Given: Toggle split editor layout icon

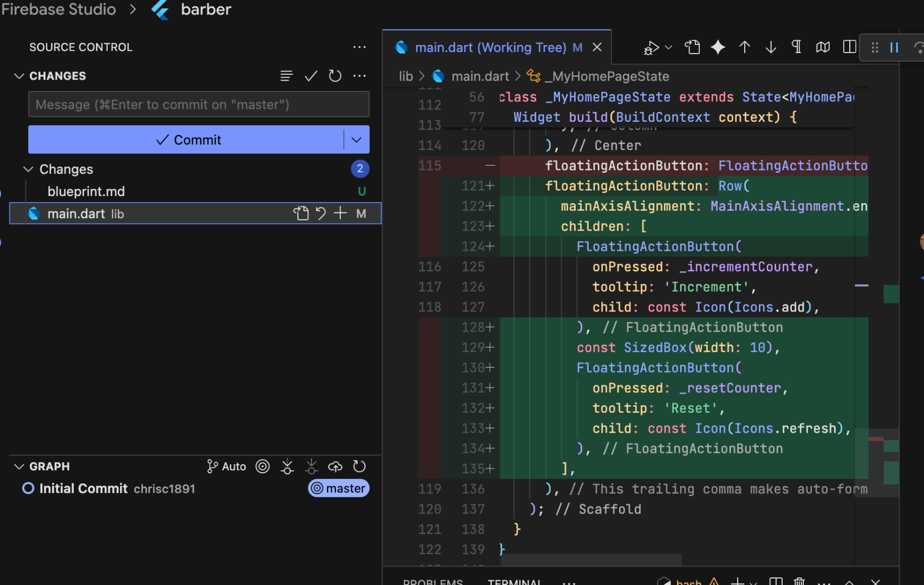Looking at the screenshot, I should (849, 47).
